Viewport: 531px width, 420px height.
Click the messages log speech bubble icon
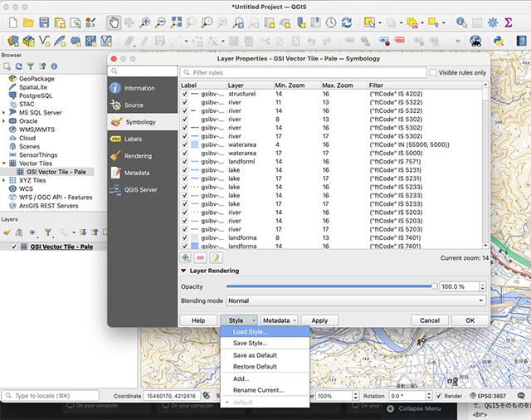tap(520, 396)
